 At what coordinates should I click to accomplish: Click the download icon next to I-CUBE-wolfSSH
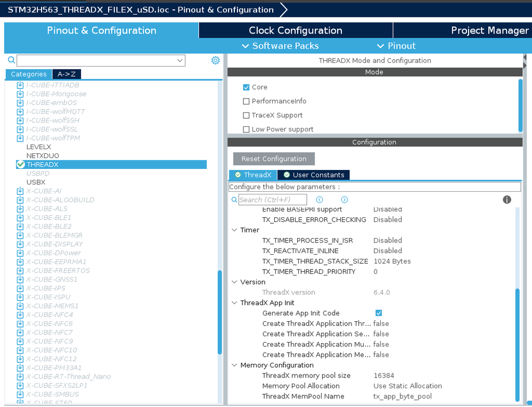click(x=20, y=120)
